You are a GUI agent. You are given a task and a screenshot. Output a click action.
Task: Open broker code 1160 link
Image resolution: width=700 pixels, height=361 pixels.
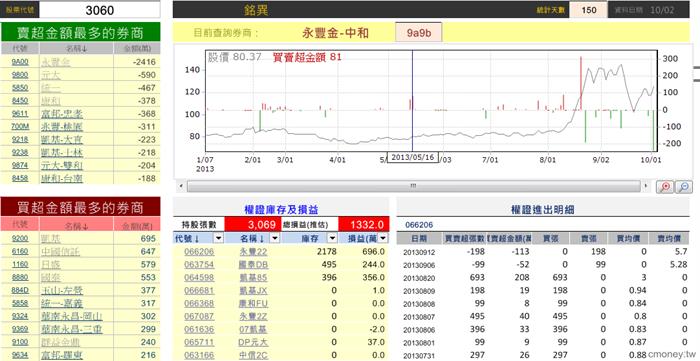click(x=20, y=265)
